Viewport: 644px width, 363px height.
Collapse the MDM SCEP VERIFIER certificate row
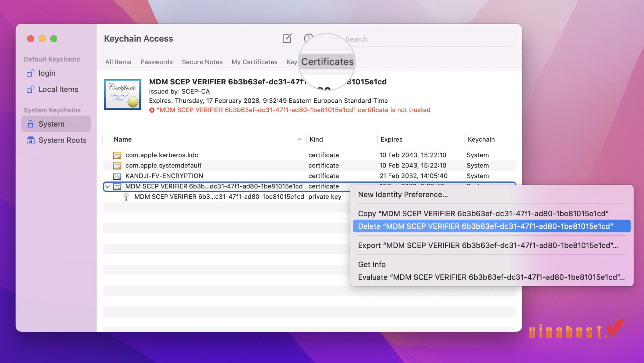tap(108, 187)
